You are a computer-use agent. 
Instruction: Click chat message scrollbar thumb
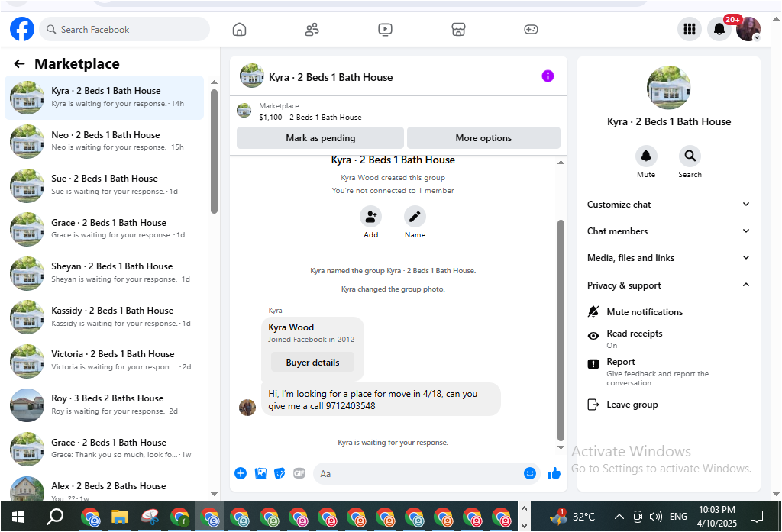click(561, 330)
